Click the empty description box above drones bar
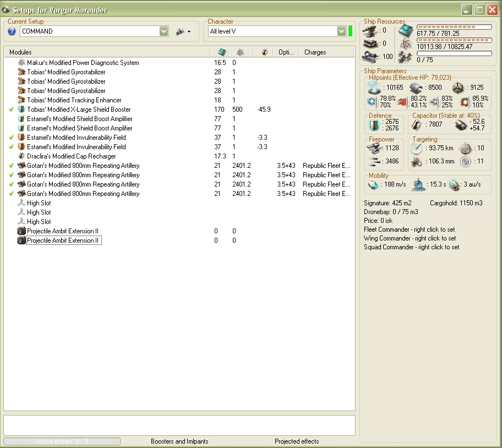The image size is (502, 448). [x=179, y=425]
